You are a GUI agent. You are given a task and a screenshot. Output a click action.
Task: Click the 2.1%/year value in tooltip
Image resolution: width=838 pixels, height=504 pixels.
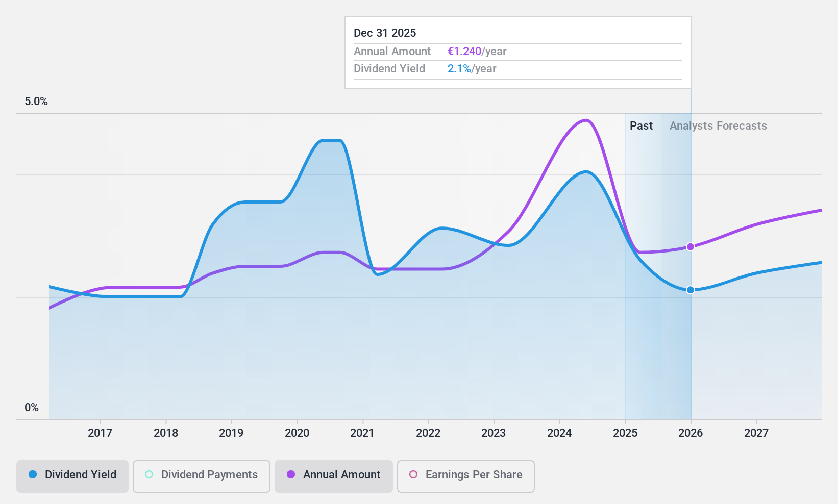click(x=472, y=69)
